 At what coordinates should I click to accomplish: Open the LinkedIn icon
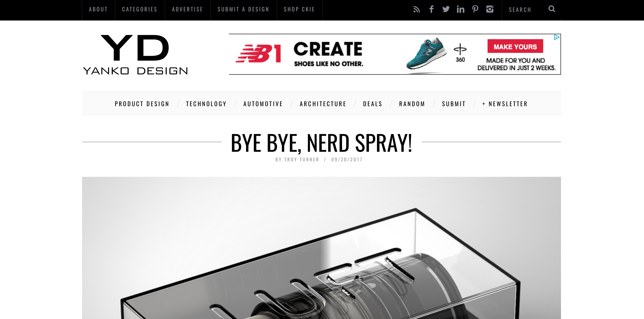click(x=460, y=9)
